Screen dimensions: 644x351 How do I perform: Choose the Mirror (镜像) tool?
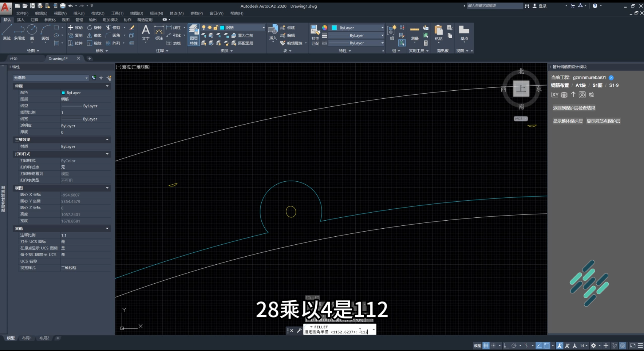94,35
